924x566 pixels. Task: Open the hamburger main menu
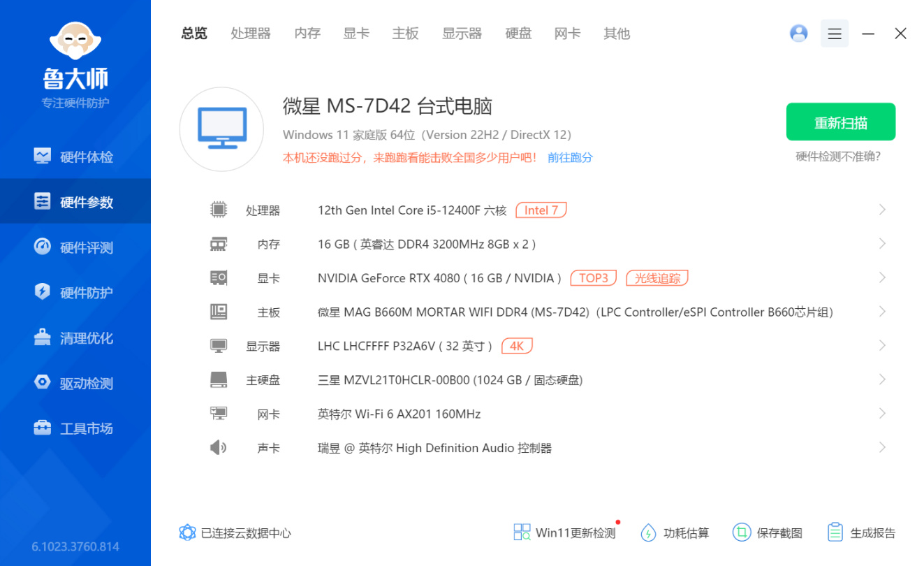834,33
